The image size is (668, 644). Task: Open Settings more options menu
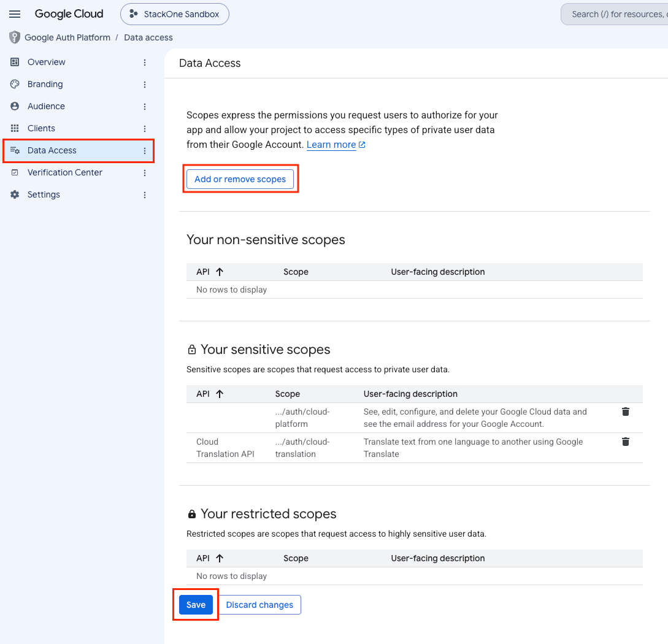click(145, 196)
